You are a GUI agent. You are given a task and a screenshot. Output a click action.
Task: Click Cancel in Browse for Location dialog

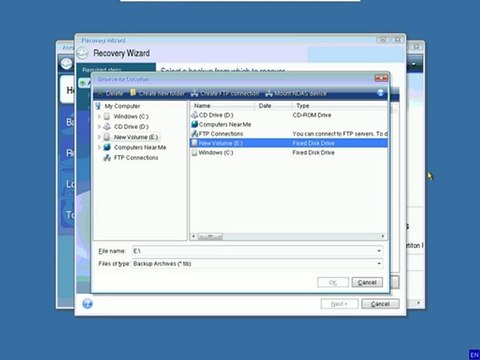pos(367,282)
